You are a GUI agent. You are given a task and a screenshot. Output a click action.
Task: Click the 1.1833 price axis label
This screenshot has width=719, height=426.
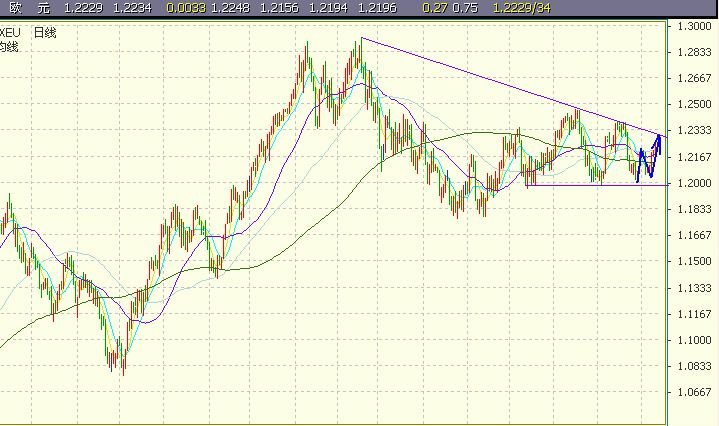pos(694,210)
